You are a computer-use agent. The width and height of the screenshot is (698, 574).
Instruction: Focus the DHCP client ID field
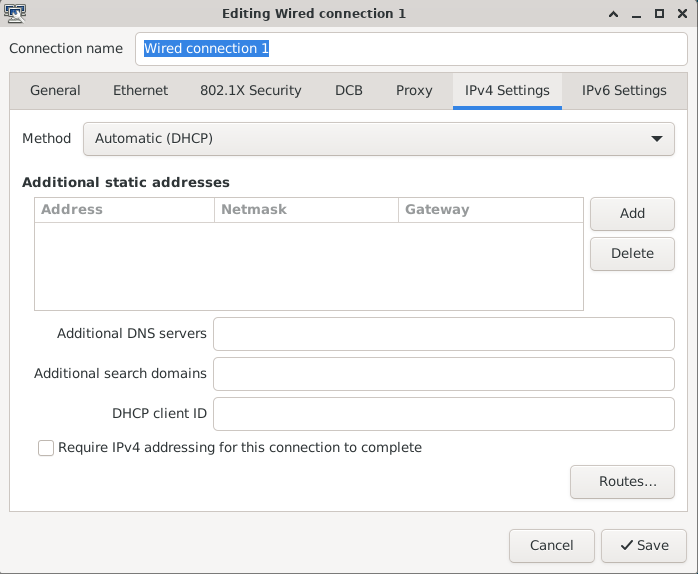pos(444,414)
